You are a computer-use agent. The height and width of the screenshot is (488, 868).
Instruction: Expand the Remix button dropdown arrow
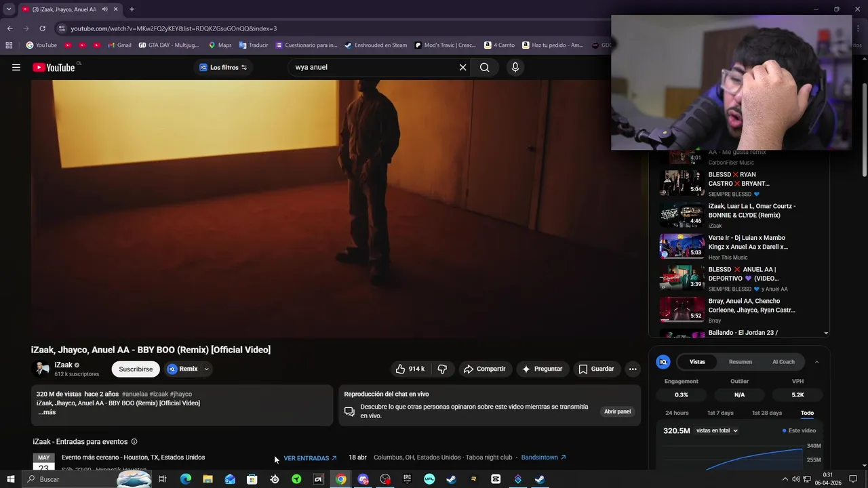(x=206, y=369)
